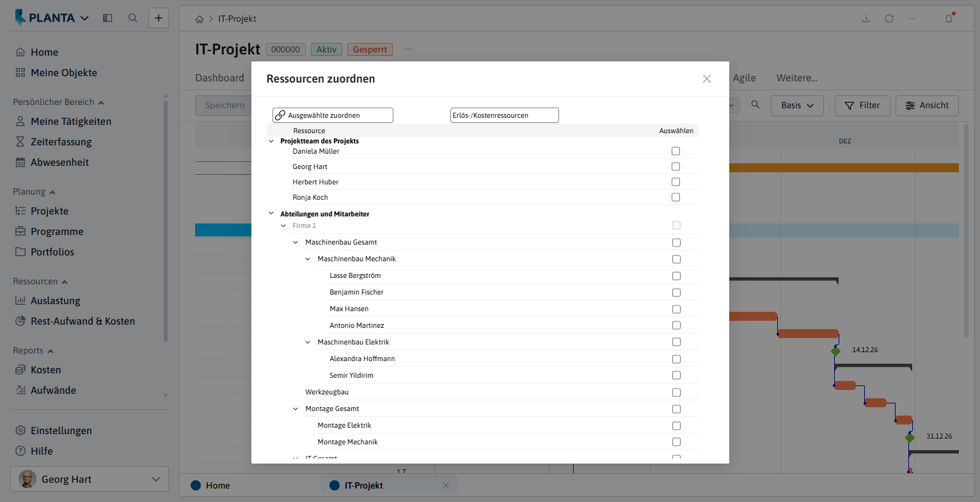This screenshot has height=502, width=980.
Task: Select the Werkzeugbau checkbox
Action: 676,393
